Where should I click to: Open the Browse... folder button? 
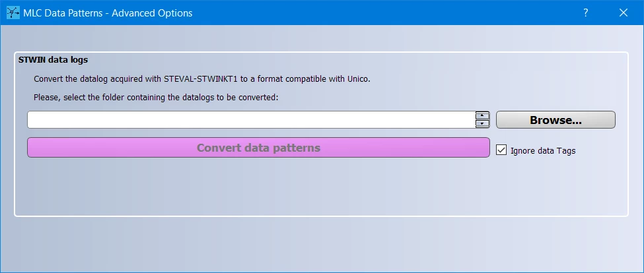[555, 120]
